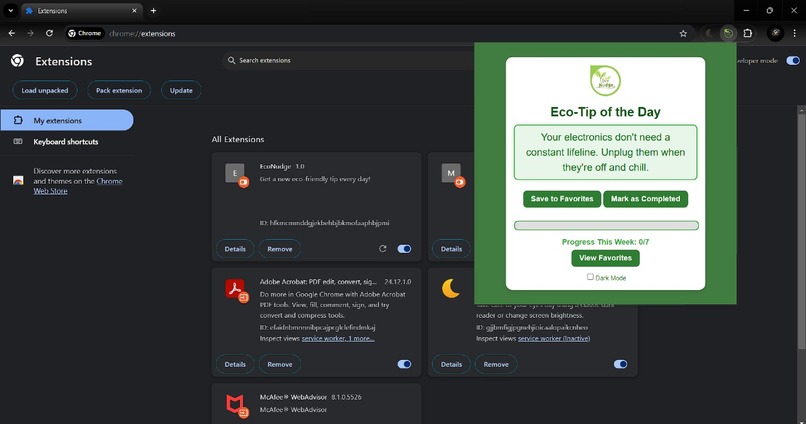Enable the Dark Mode checkbox
Screen dimensions: 806x424
pos(590,276)
